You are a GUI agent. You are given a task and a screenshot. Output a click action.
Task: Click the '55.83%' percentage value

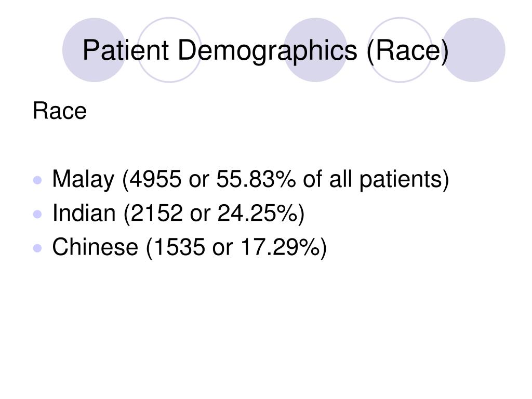click(256, 179)
